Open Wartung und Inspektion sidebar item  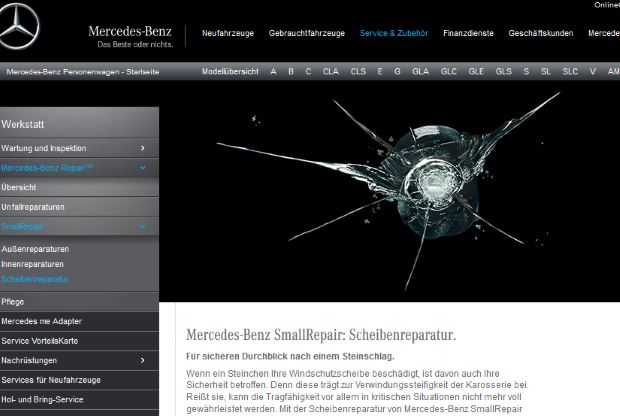coord(79,148)
